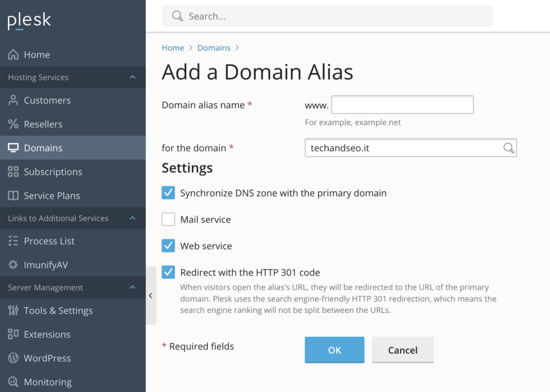Focus the Domain alias name input field
Image resolution: width=550 pixels, height=392 pixels.
coord(402,105)
